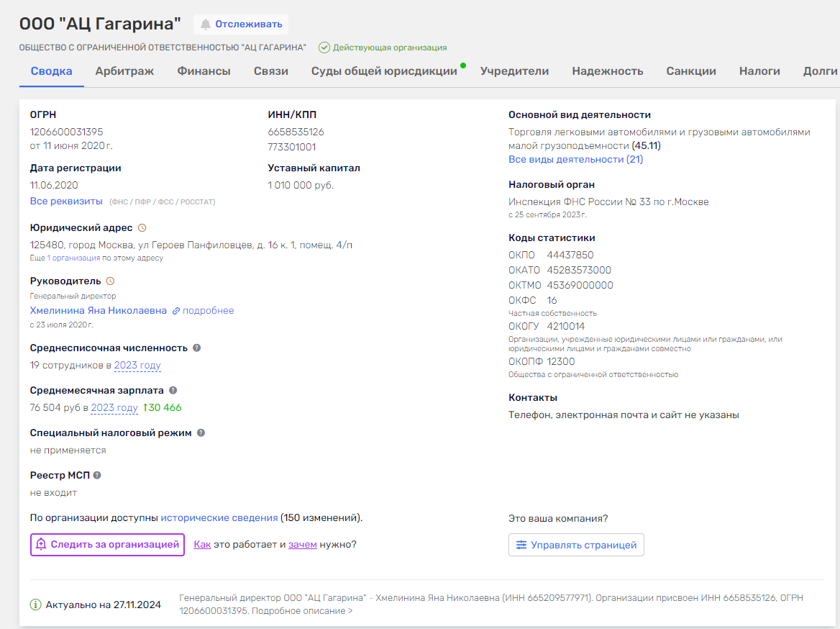Click the green checkmark icon for Действующая организация
Viewport: 840px width, 629px height.
pyautogui.click(x=324, y=47)
